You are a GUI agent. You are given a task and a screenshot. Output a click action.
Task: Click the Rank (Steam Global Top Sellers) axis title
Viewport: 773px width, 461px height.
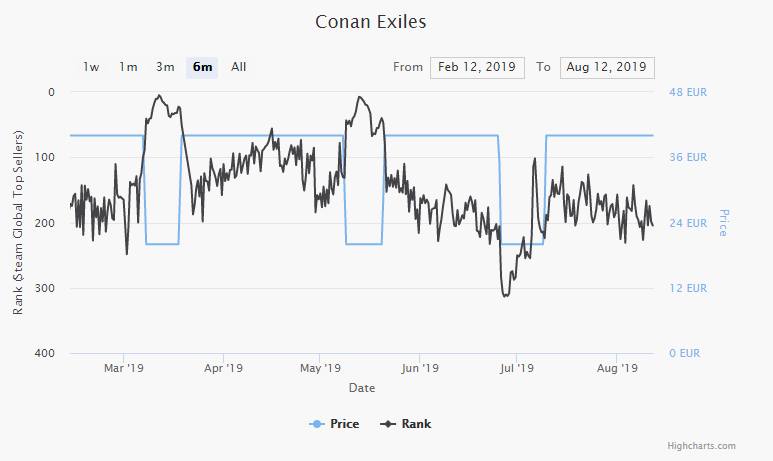[17, 222]
